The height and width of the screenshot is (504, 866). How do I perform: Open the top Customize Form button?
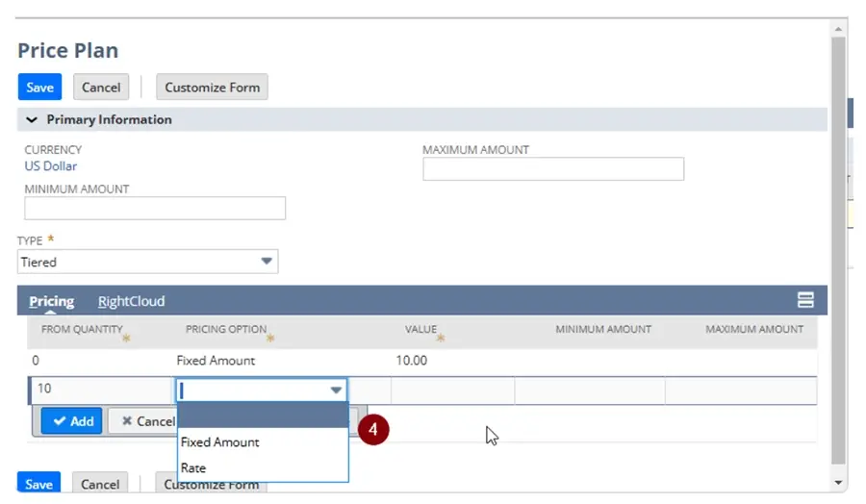tap(212, 88)
